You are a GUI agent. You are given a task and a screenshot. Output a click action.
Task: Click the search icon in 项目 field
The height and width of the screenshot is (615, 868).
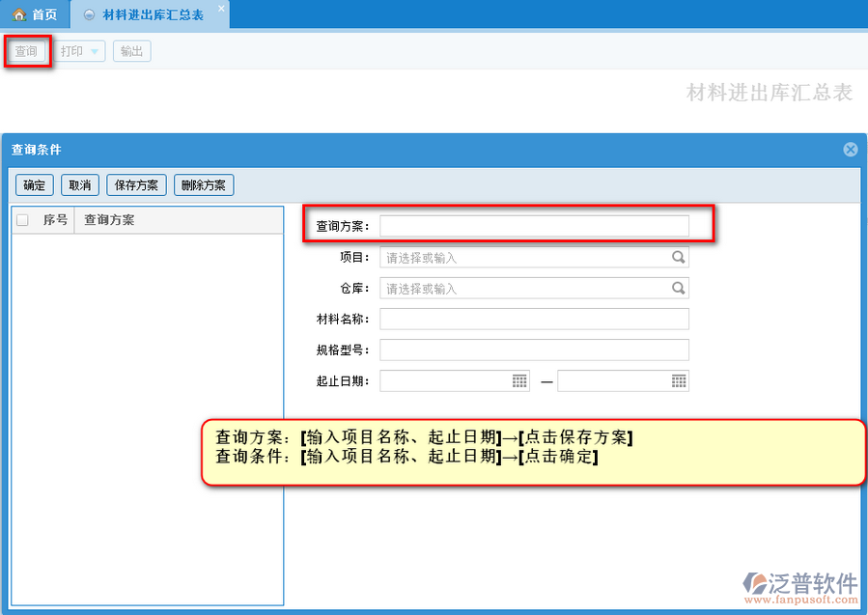pyautogui.click(x=679, y=258)
